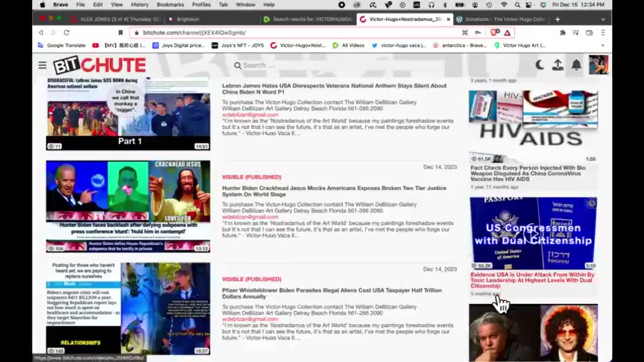The height and width of the screenshot is (362, 644).
Task: Click Evidence USA Is Under Attack title
Action: pyautogui.click(x=532, y=280)
